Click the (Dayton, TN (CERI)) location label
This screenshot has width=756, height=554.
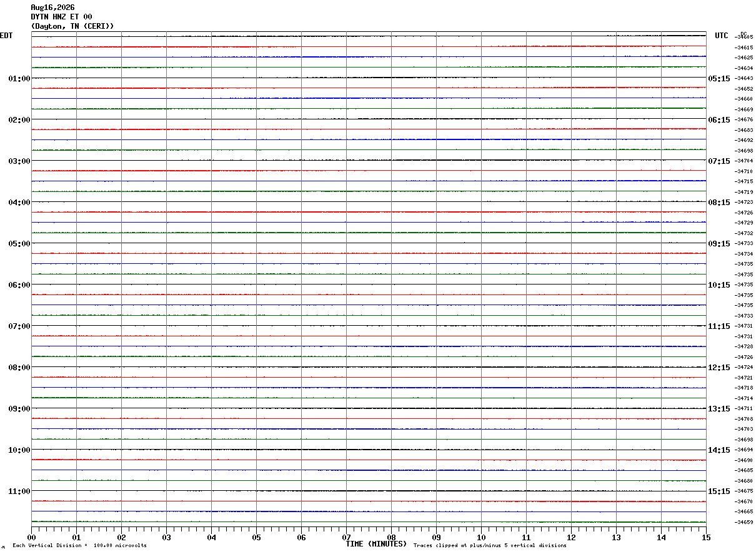(72, 26)
